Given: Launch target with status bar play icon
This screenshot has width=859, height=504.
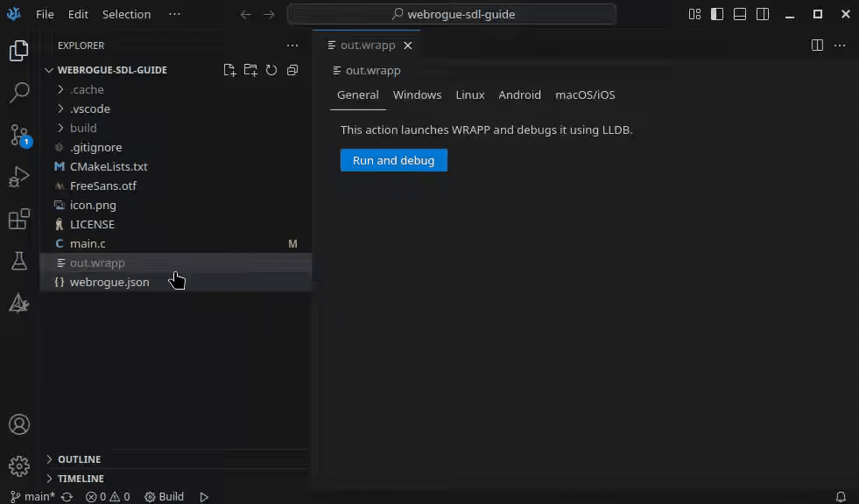Looking at the screenshot, I should pyautogui.click(x=204, y=496).
